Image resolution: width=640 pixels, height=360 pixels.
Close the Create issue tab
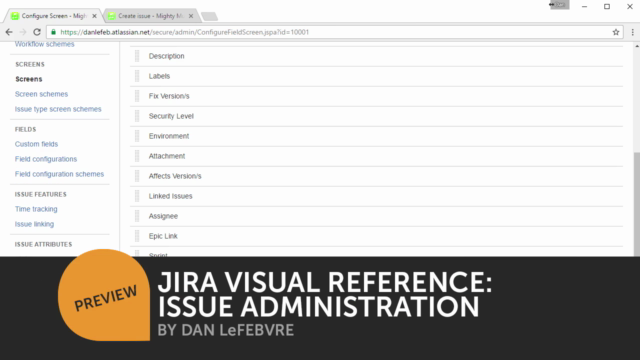pos(191,16)
